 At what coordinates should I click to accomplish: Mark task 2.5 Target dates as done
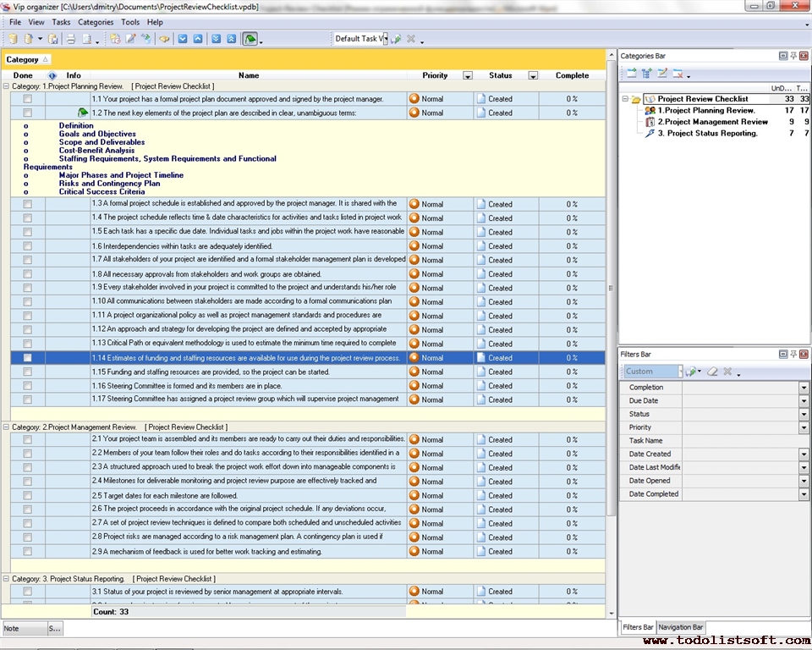coord(28,496)
